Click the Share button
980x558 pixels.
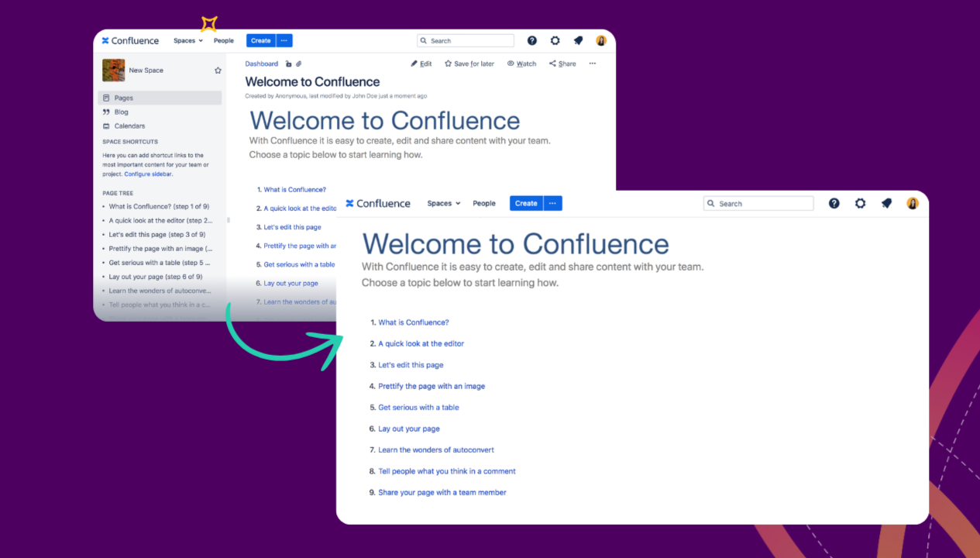(562, 64)
